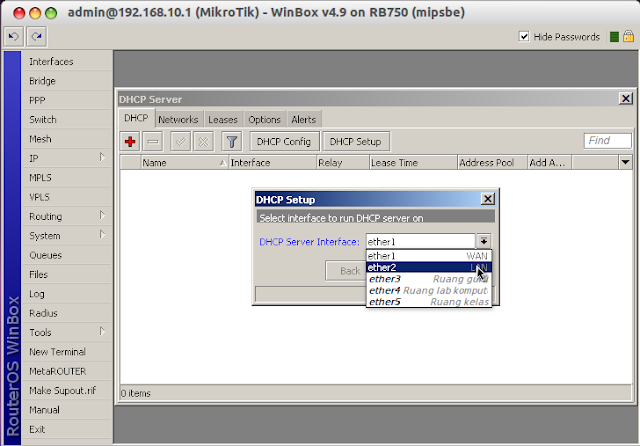This screenshot has width=640, height=446.
Task: Expand the Tools submenu
Action: tap(102, 331)
